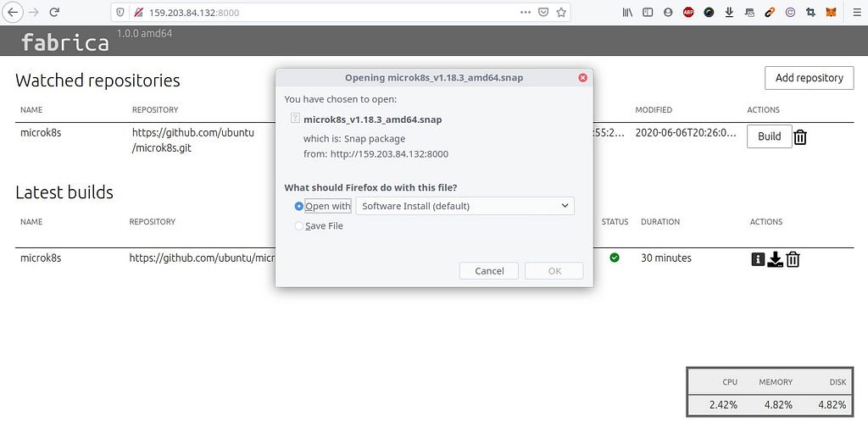Image resolution: width=868 pixels, height=427 pixels.
Task: Click the Add repository button
Action: pos(809,78)
